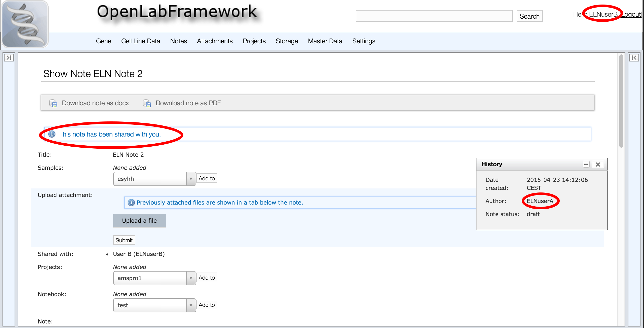This screenshot has width=644, height=328.
Task: Click the docx download icon
Action: point(53,103)
